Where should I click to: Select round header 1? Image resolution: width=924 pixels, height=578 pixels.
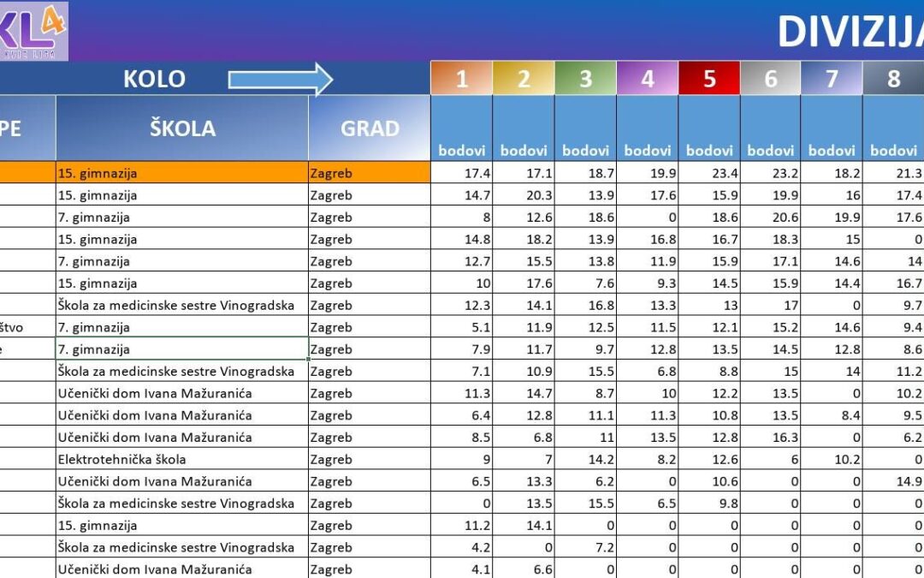pyautogui.click(x=462, y=77)
